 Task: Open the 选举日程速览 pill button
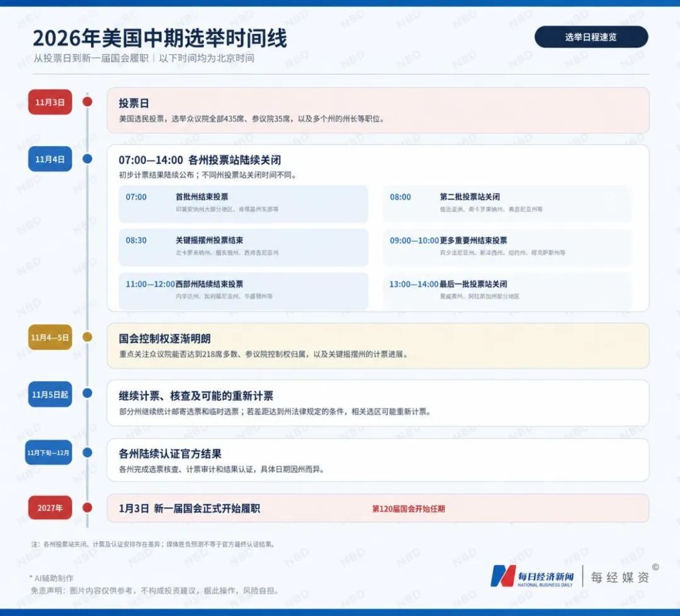click(591, 37)
